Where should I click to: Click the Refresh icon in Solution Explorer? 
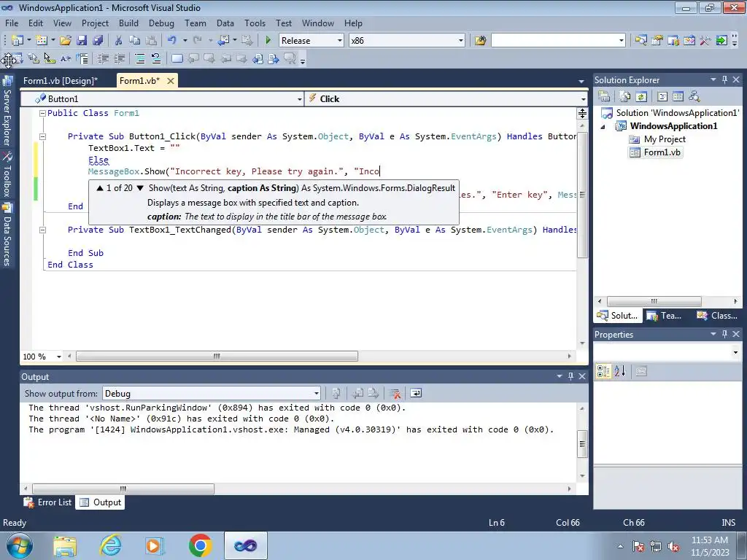(641, 97)
